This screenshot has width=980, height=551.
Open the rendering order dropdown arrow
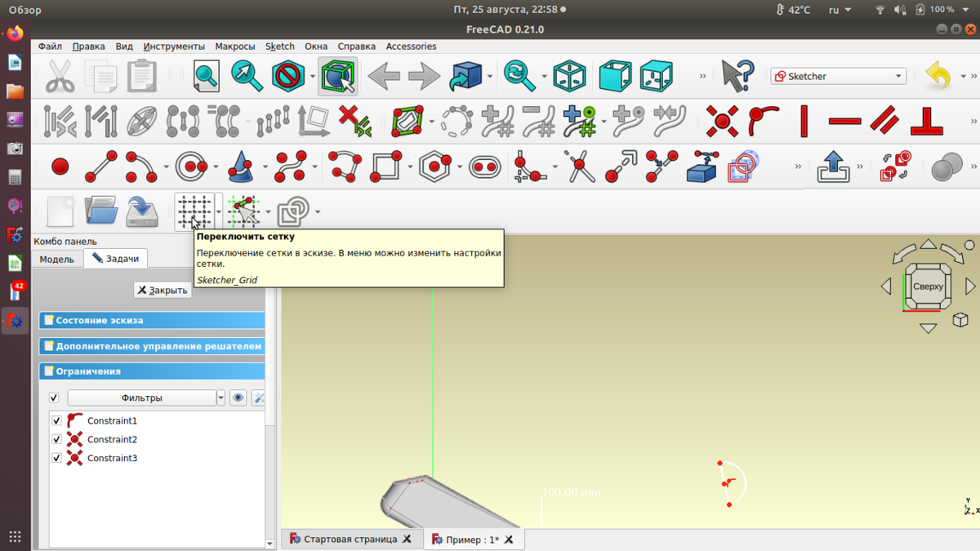point(318,212)
